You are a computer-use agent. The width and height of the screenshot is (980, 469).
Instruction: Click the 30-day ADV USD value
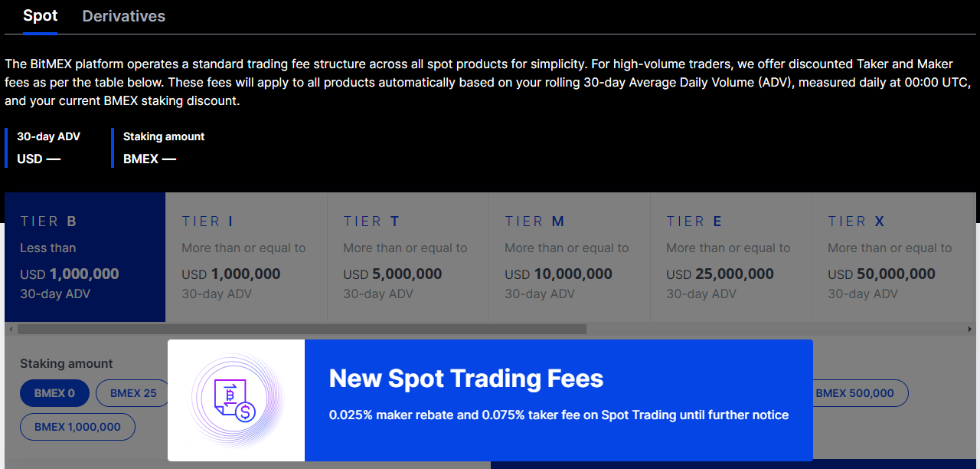coord(39,159)
